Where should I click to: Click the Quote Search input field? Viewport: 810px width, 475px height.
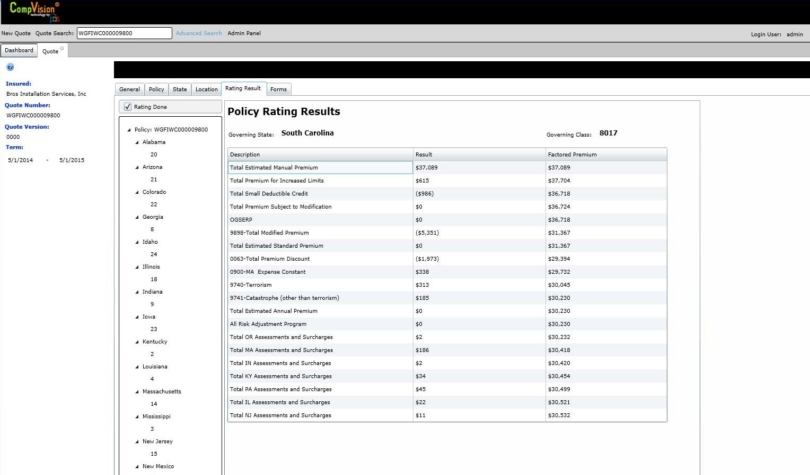[x=124, y=33]
